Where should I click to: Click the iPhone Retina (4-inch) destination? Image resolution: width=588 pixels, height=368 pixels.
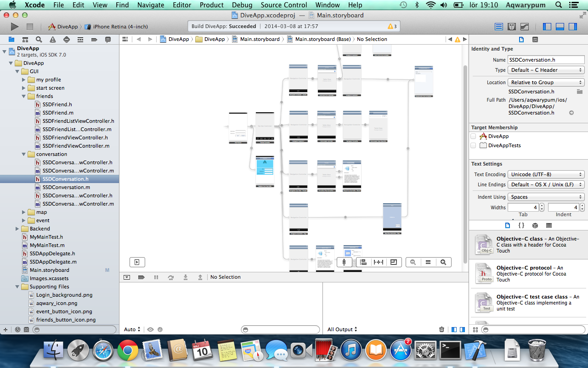(116, 27)
